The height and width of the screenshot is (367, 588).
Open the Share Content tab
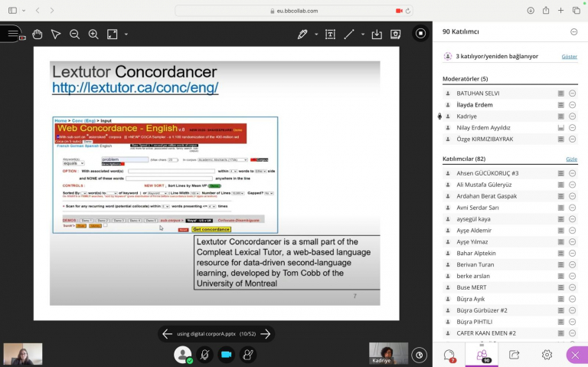(x=514, y=355)
